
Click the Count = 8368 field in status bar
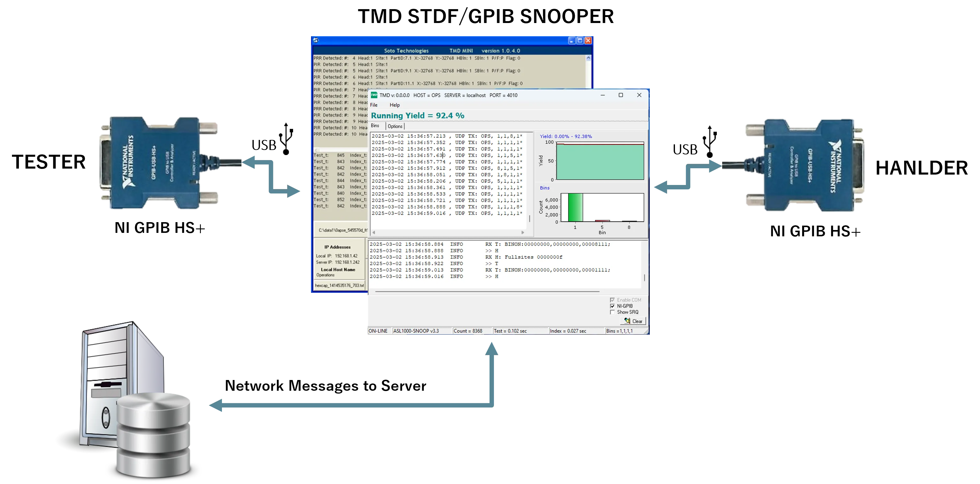468,331
